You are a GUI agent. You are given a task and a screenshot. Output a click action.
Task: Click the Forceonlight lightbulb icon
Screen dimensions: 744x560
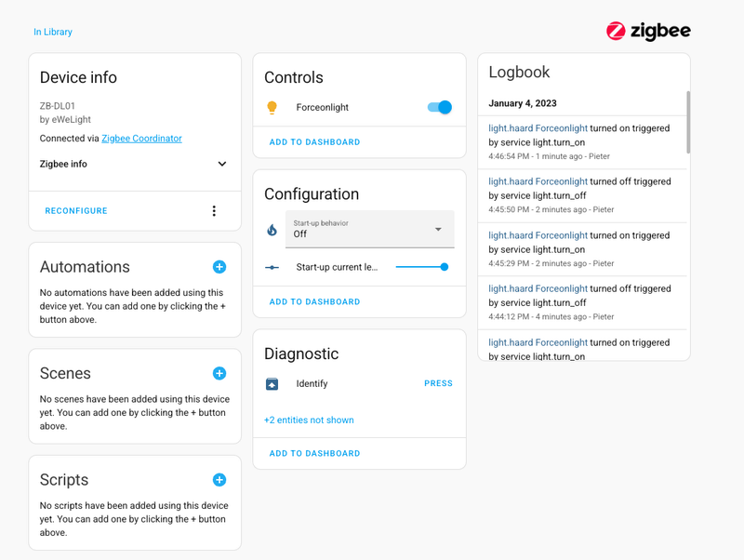point(272,107)
